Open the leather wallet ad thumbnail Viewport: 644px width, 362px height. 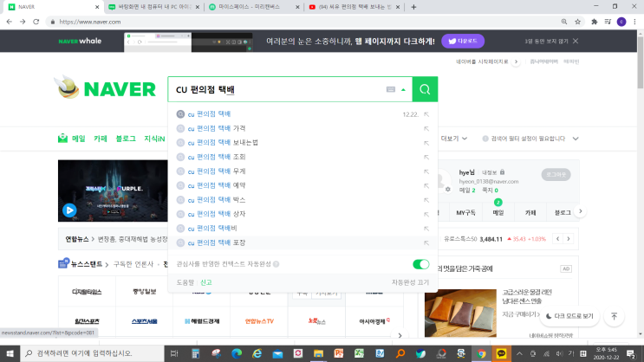pyautogui.click(x=460, y=313)
